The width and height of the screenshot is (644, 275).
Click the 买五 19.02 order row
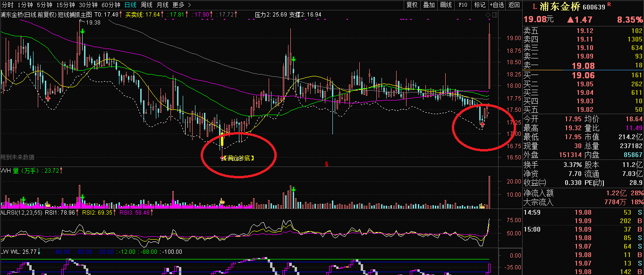pyautogui.click(x=583, y=109)
